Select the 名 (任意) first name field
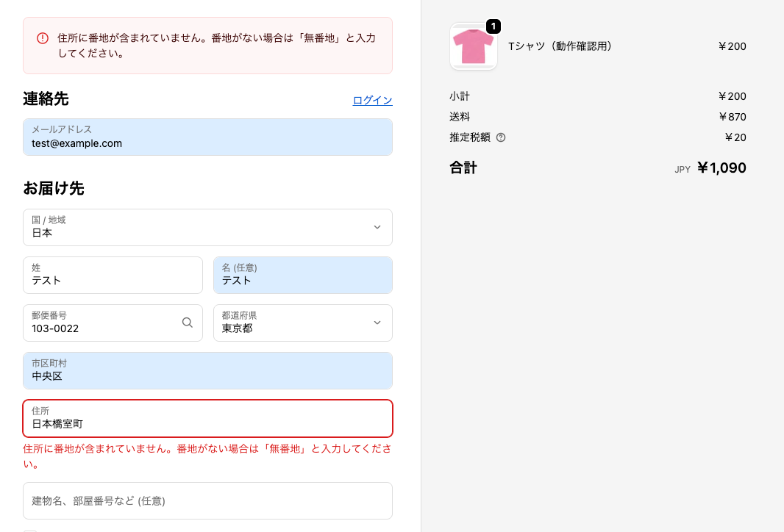Screen dimensions: 784x532 click(x=302, y=275)
